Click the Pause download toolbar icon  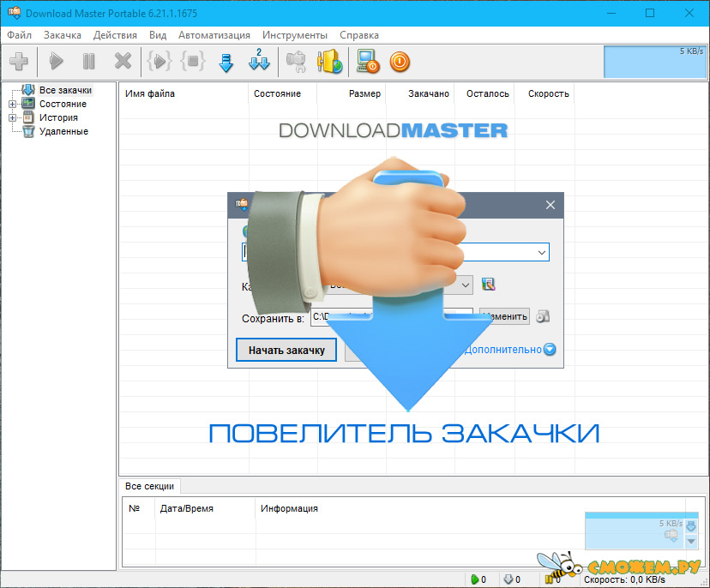tap(89, 61)
